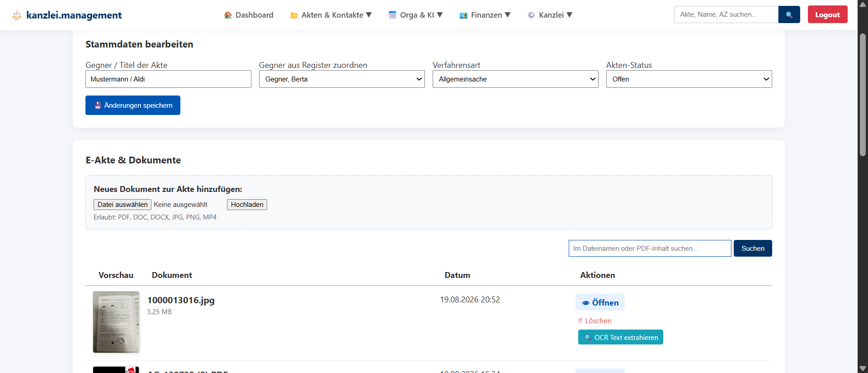
Task: Click the Datum column header
Action: coord(457,275)
